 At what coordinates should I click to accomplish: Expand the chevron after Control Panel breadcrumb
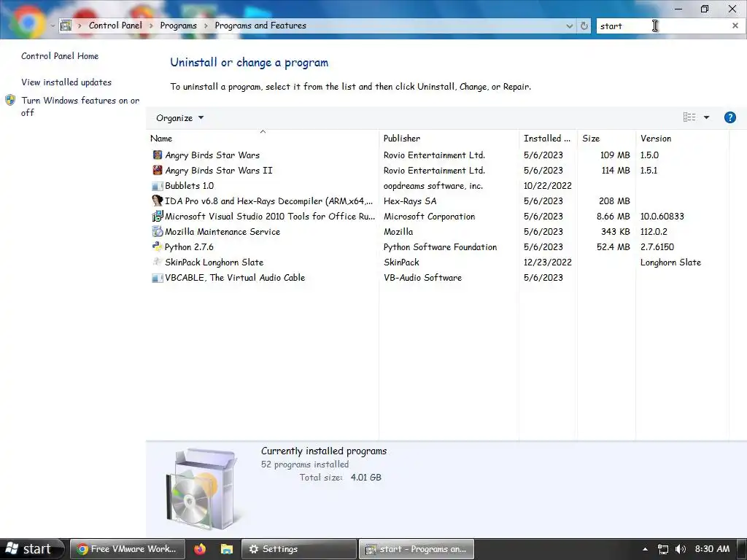click(x=151, y=26)
